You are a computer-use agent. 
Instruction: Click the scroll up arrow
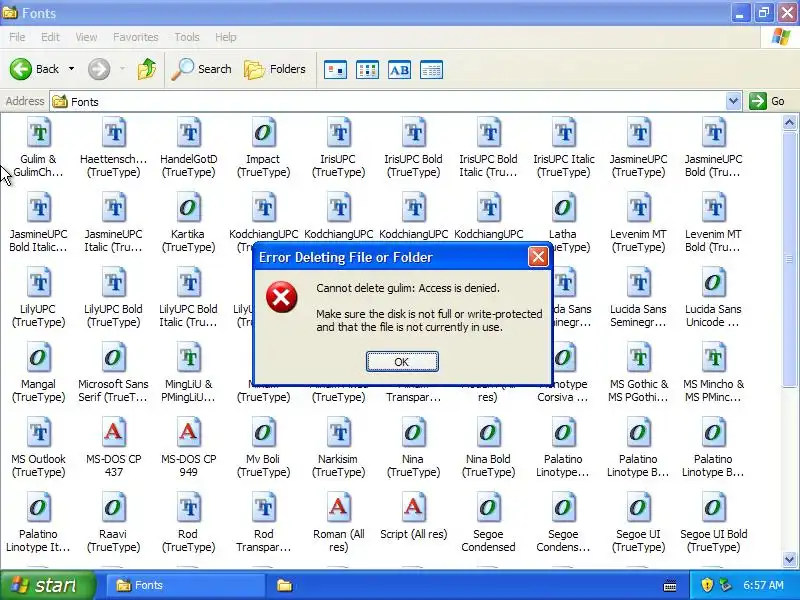tap(789, 122)
